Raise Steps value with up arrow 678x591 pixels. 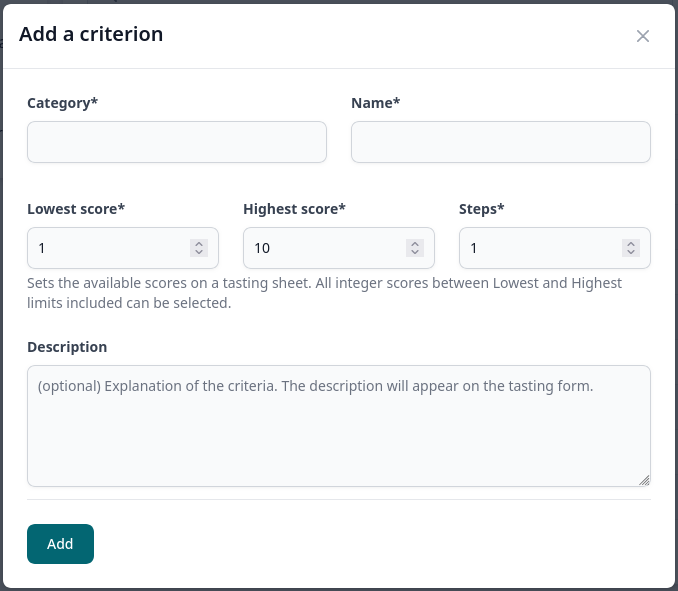coord(631,244)
